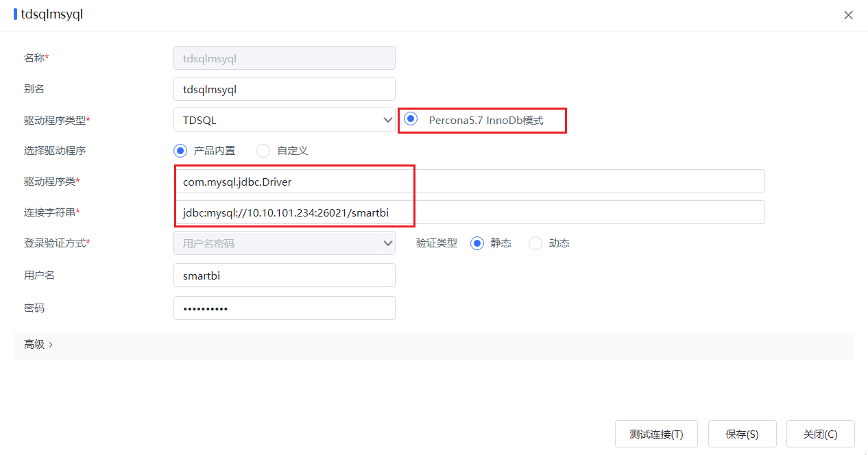The height and width of the screenshot is (455, 868).
Task: Click 关闭(C) button
Action: pos(821,434)
